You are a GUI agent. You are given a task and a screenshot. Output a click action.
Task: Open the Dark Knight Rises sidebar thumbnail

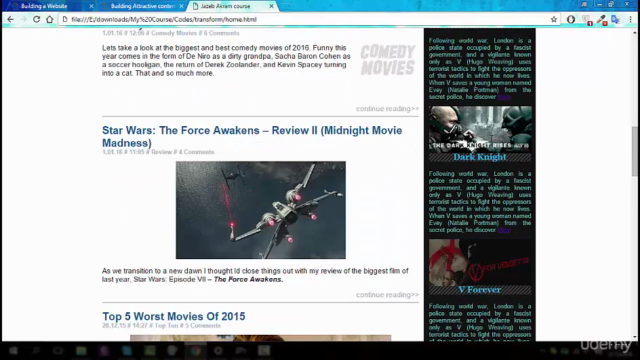coord(480,129)
